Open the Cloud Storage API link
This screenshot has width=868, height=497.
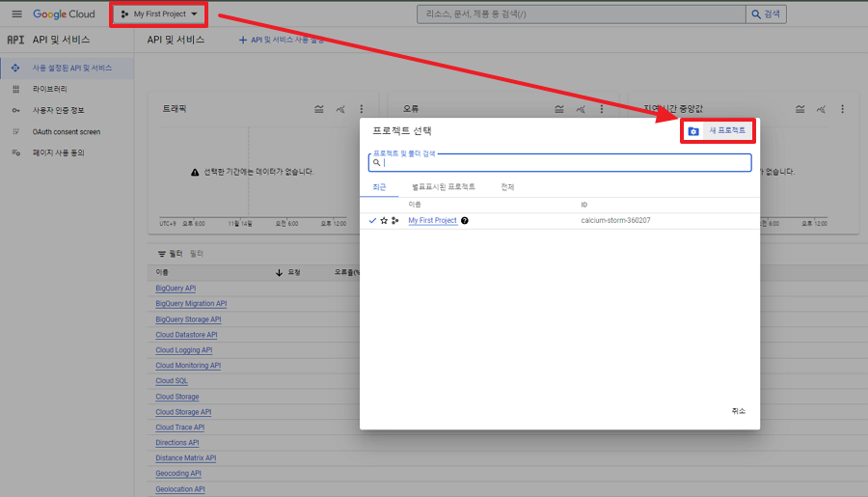pyautogui.click(x=183, y=412)
